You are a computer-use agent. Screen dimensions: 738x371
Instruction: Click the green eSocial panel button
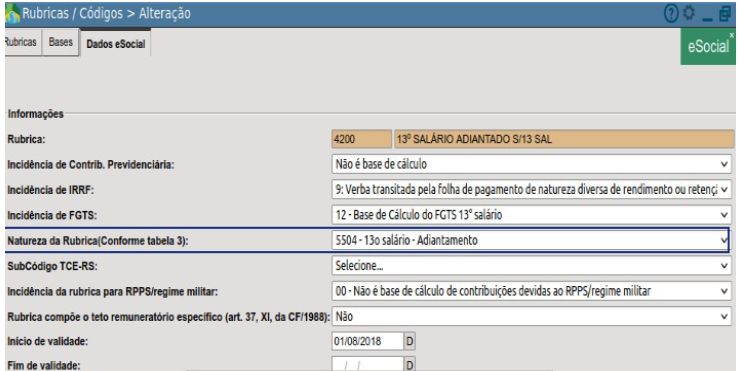(x=708, y=47)
